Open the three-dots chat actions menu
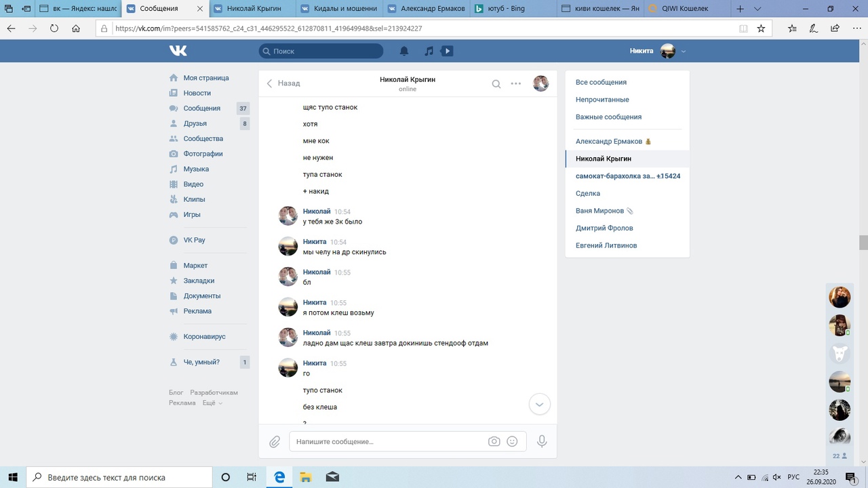The height and width of the screenshot is (488, 868). coord(516,83)
